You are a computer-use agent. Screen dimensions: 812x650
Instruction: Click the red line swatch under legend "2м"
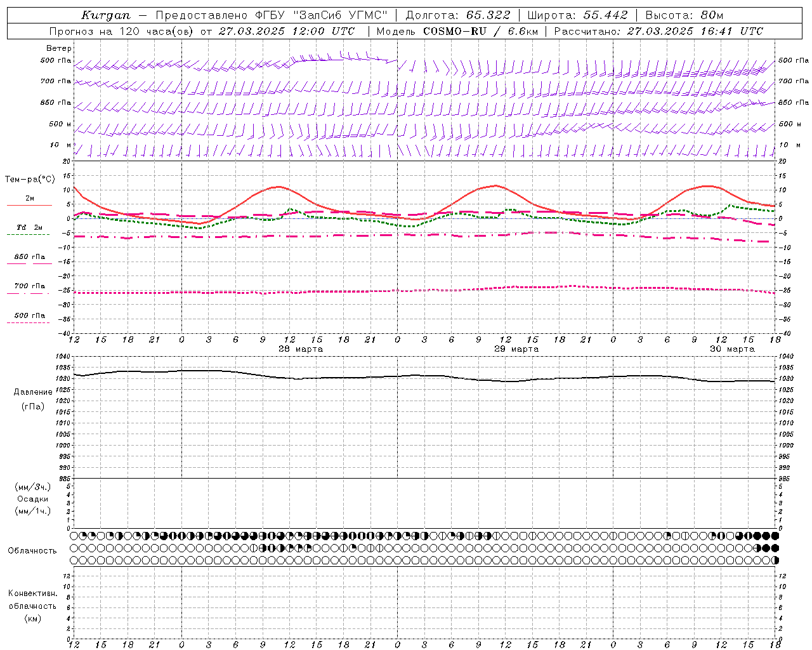point(29,205)
